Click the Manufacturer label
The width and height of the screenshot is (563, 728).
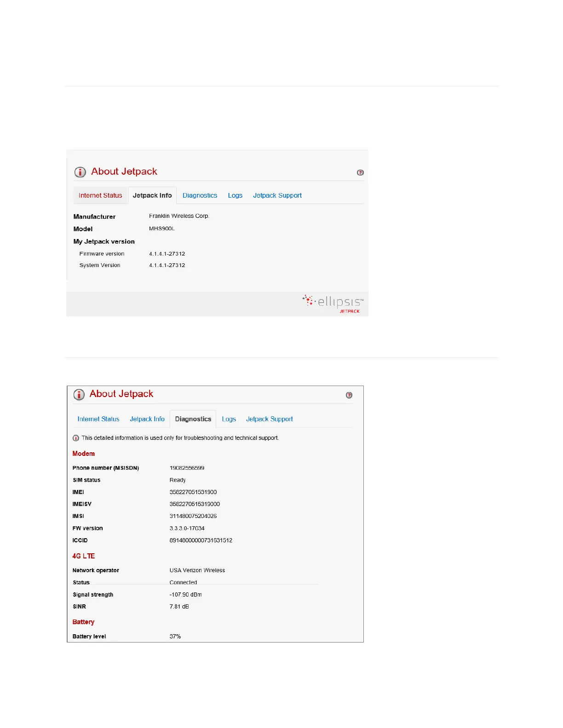pos(94,216)
